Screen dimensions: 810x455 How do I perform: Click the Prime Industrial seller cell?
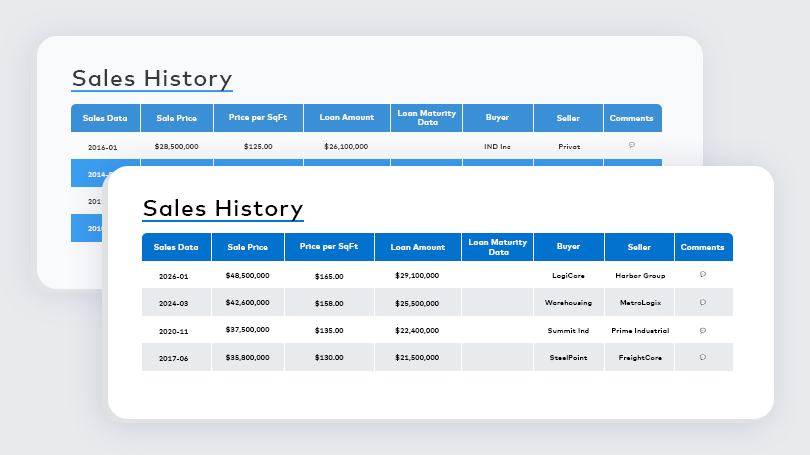pos(640,330)
